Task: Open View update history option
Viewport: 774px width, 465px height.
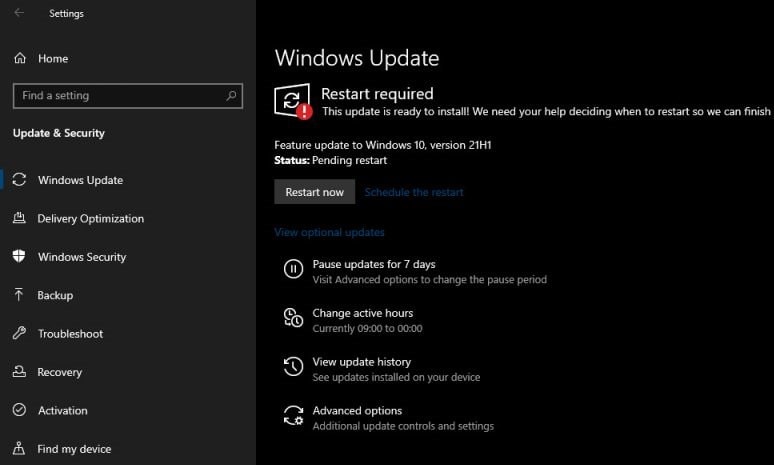Action: (x=361, y=362)
